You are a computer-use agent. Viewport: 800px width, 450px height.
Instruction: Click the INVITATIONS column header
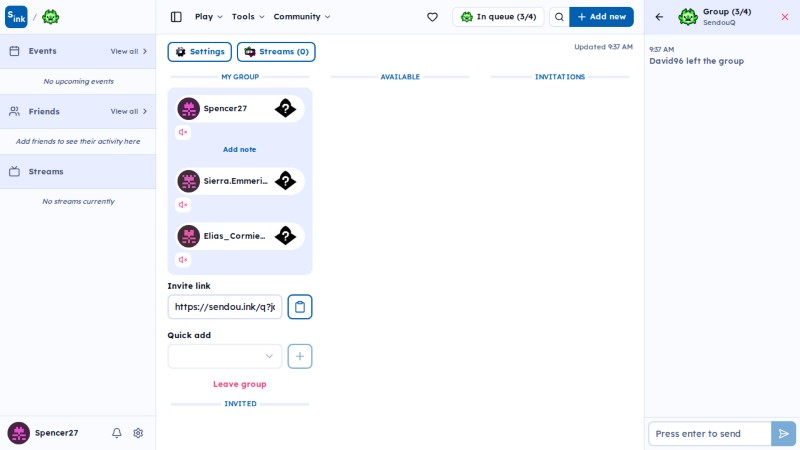pyautogui.click(x=560, y=77)
